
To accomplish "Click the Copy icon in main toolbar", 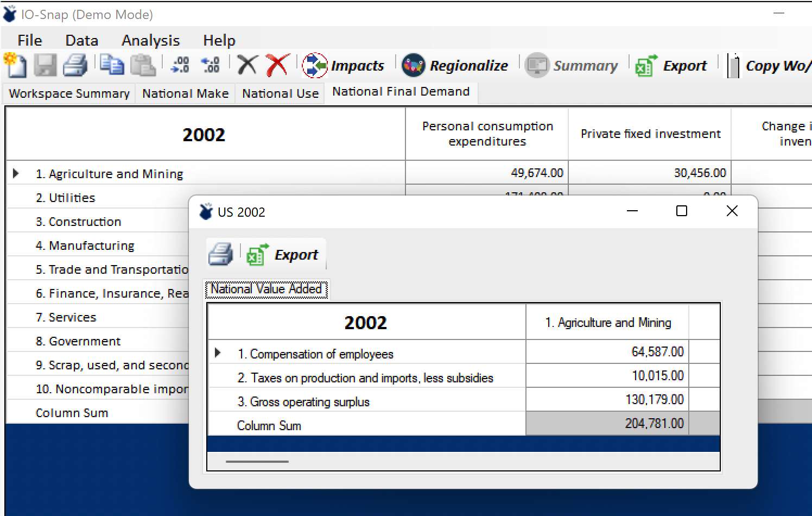I will coord(112,65).
